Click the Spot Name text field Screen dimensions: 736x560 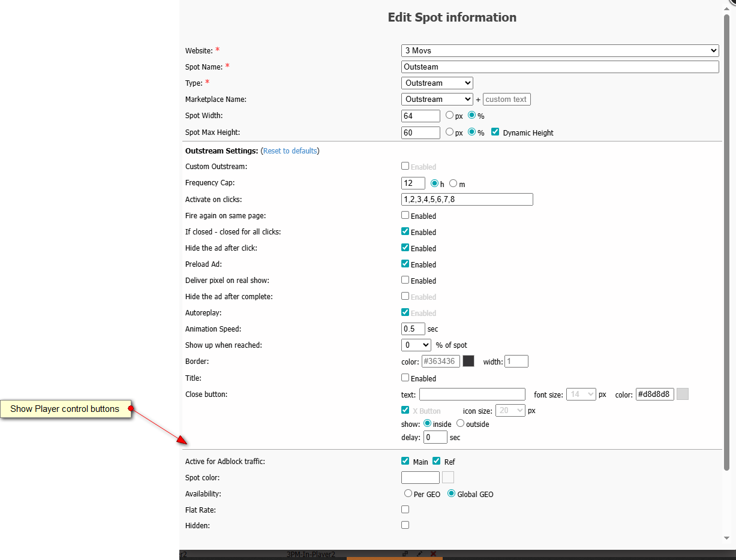coord(560,67)
